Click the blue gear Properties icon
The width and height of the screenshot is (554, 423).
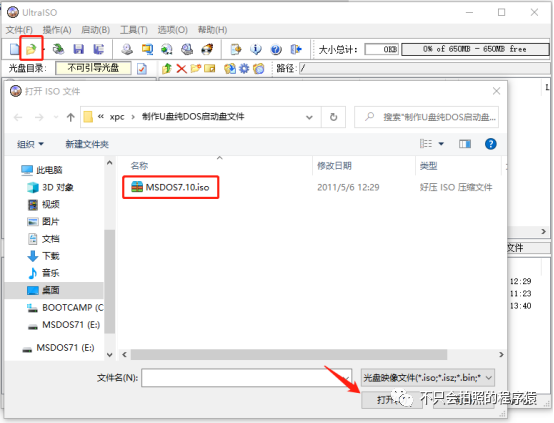244,68
